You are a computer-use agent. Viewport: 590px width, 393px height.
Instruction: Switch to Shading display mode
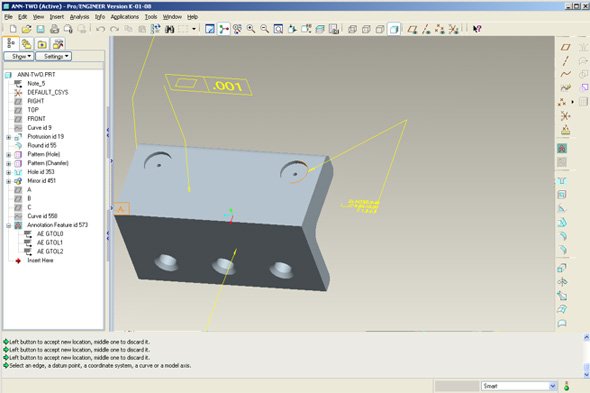click(x=394, y=29)
